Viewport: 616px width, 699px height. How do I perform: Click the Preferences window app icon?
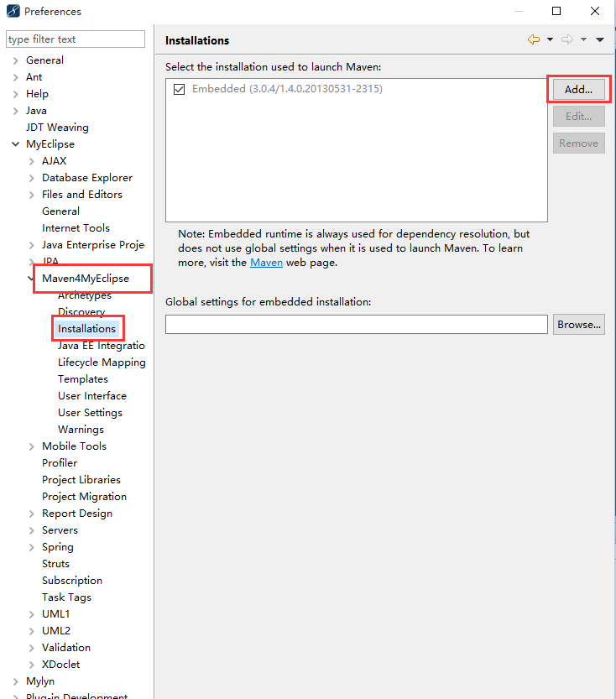(13, 11)
